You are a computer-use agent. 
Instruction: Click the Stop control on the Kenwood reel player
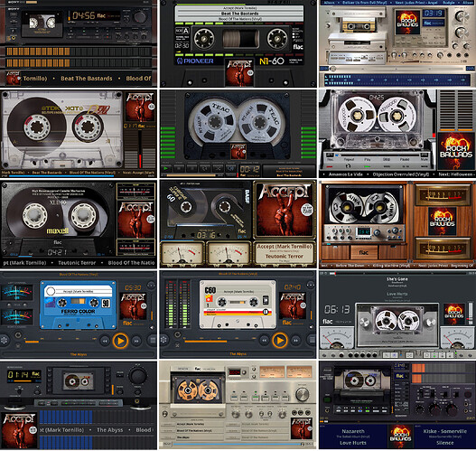(387, 159)
